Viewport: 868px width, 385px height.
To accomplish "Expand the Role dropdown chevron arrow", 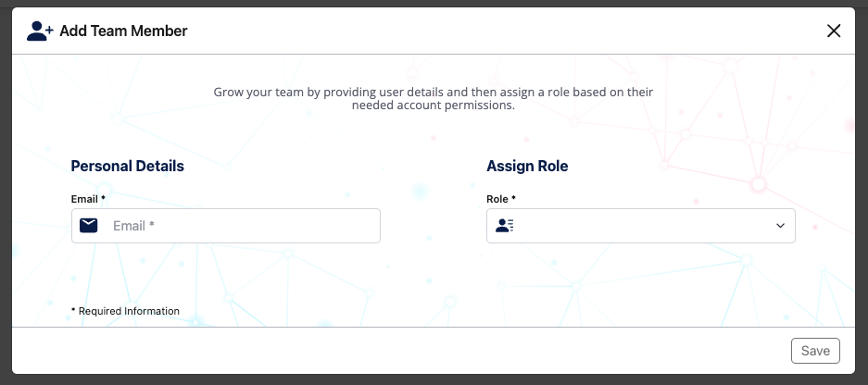I will tap(780, 226).
